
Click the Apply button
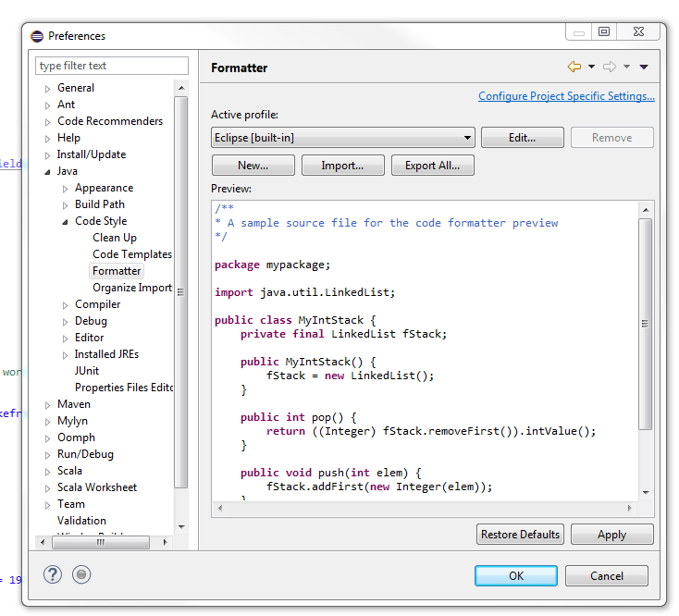tap(611, 535)
